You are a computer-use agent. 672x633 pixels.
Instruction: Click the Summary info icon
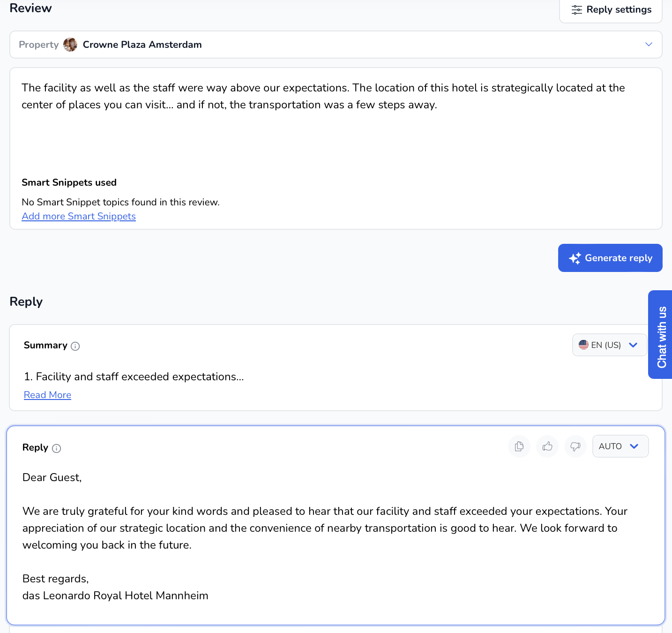(x=75, y=346)
